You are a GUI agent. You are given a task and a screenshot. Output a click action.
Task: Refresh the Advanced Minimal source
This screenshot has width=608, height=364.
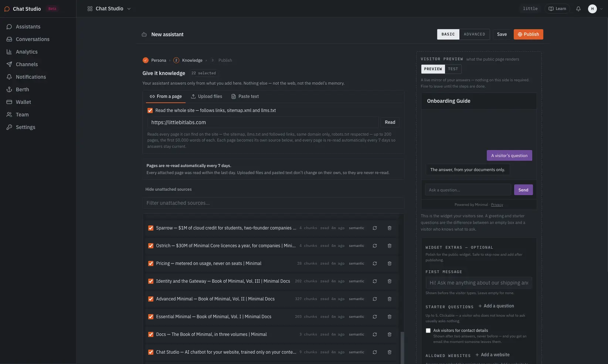(375, 299)
